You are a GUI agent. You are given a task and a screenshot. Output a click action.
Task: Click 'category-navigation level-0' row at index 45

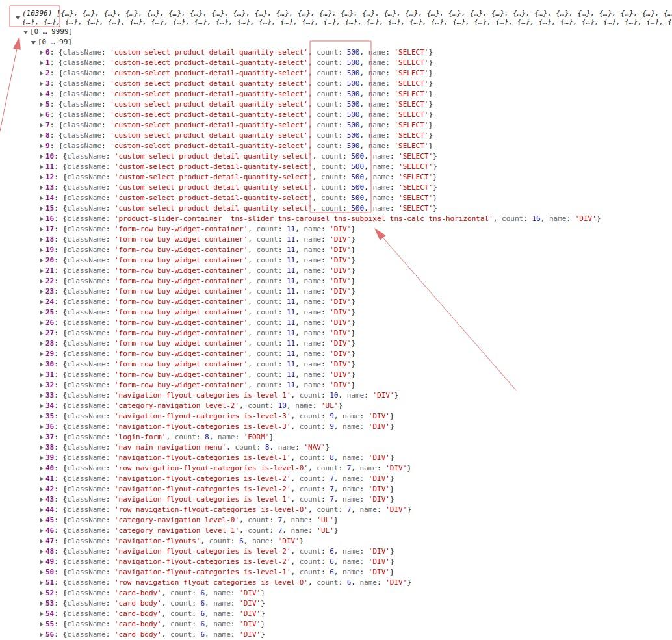click(x=192, y=520)
